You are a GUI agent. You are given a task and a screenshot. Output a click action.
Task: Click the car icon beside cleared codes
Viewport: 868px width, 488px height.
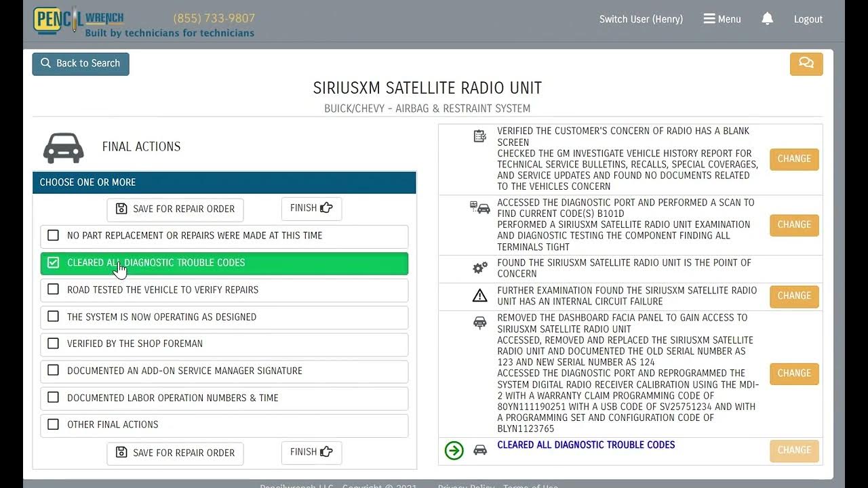click(480, 449)
